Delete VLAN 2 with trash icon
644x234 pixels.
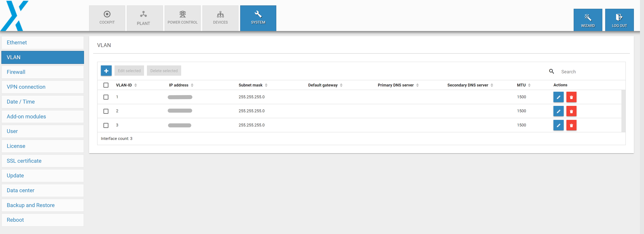(571, 111)
